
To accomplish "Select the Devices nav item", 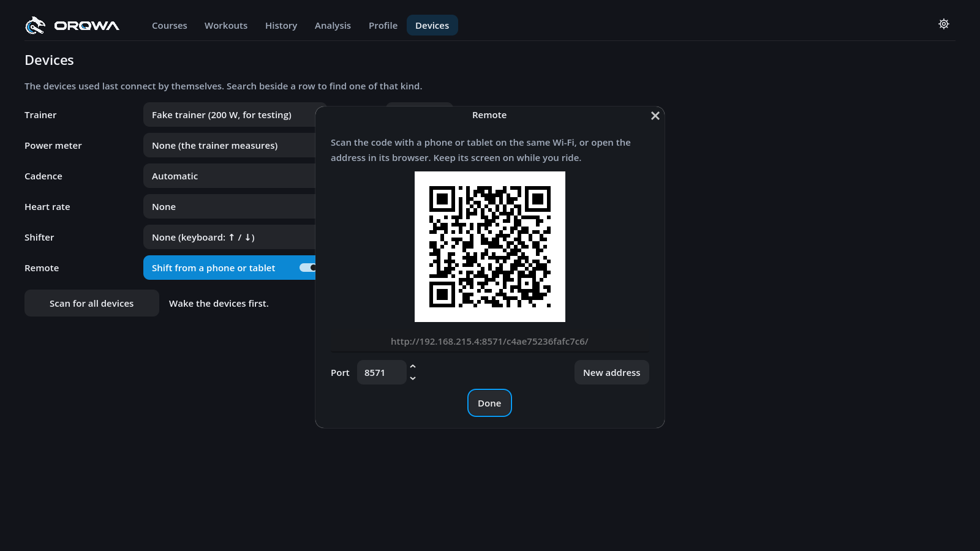I will pos(432,26).
